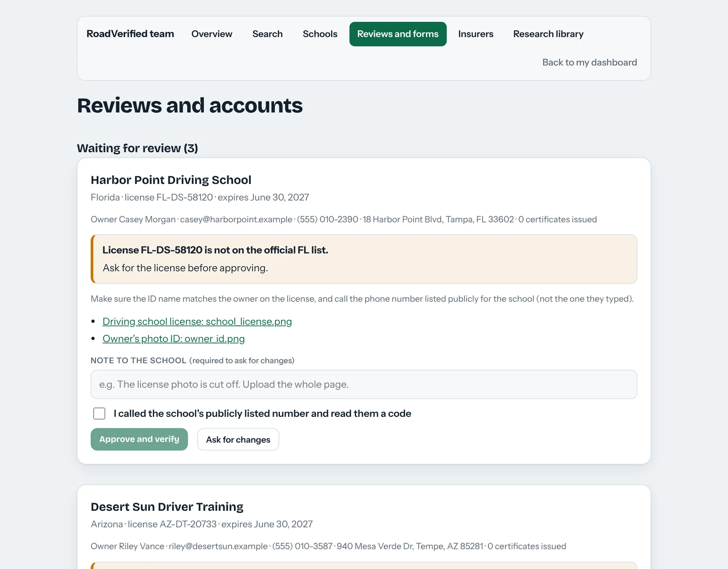Click the ID name matching instruction text
728x569 pixels.
362,299
